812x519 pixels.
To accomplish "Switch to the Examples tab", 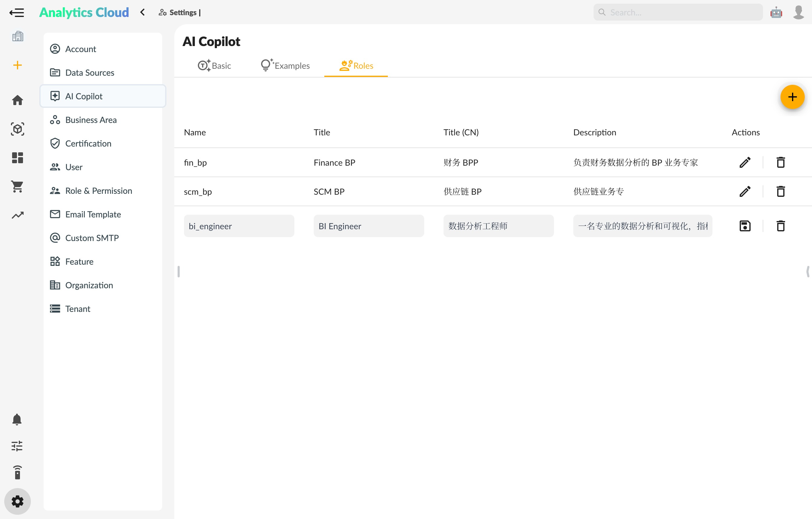I will pos(285,65).
